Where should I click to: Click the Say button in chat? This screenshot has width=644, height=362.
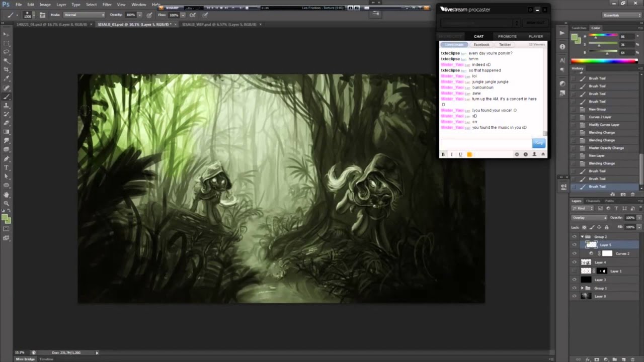(539, 143)
